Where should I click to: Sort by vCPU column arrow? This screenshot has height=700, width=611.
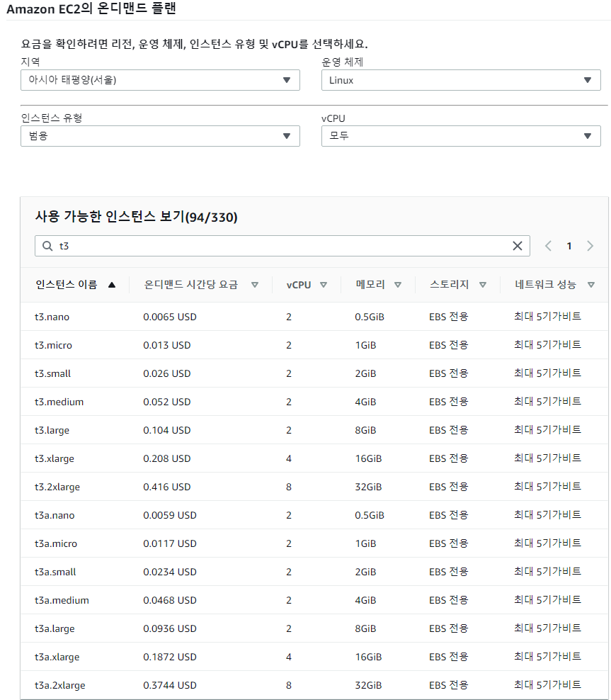pos(324,285)
